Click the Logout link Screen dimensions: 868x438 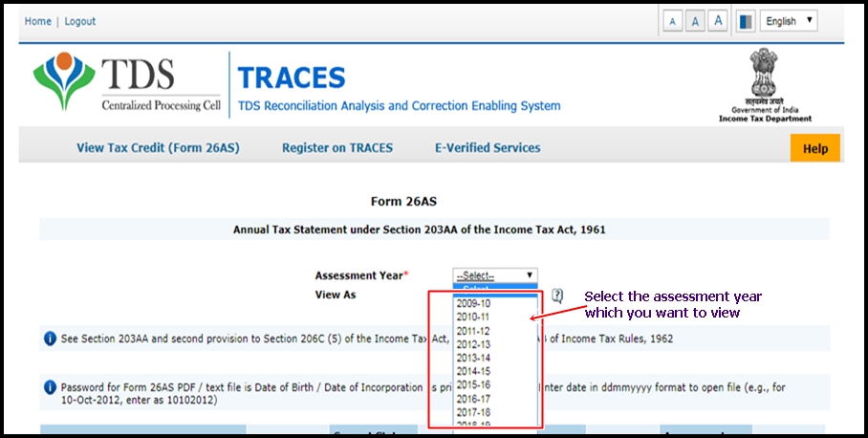point(79,21)
